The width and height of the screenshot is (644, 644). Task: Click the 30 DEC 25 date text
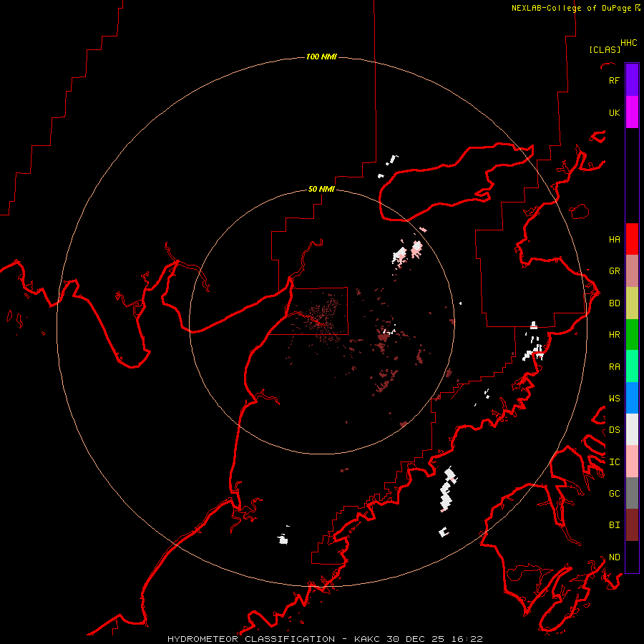(415, 639)
